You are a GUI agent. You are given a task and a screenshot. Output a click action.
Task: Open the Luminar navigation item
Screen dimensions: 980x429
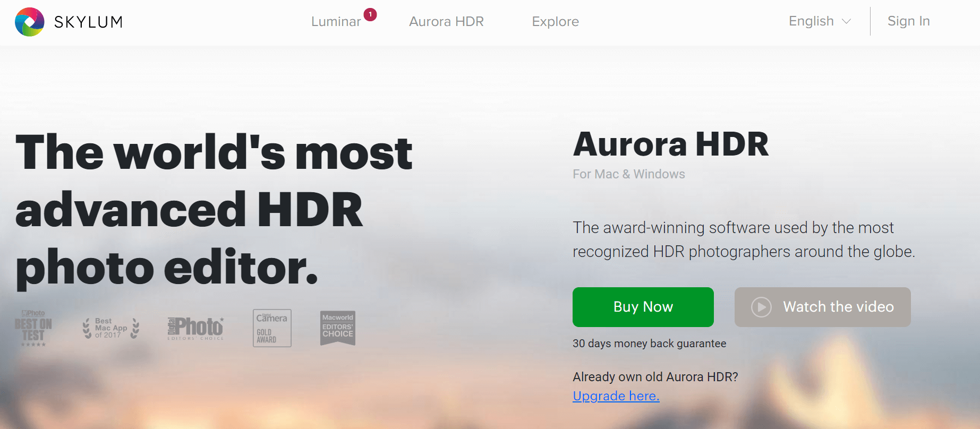[x=336, y=22]
